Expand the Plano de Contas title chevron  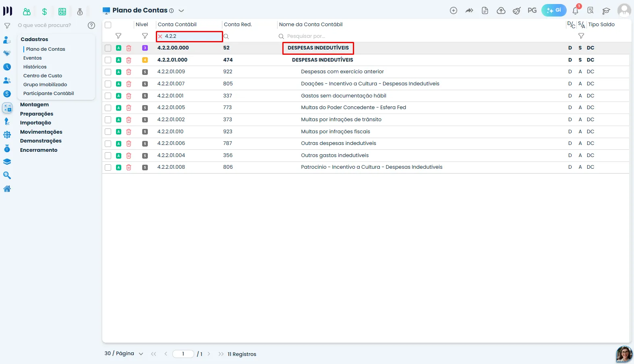(x=181, y=11)
